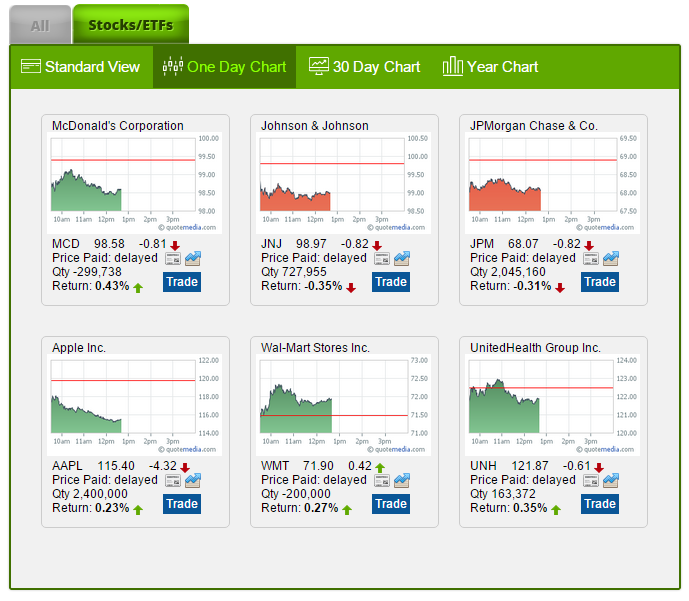Click the Qty 2,045,160 text
Image resolution: width=689 pixels, height=601 pixels.
pyautogui.click(x=508, y=272)
